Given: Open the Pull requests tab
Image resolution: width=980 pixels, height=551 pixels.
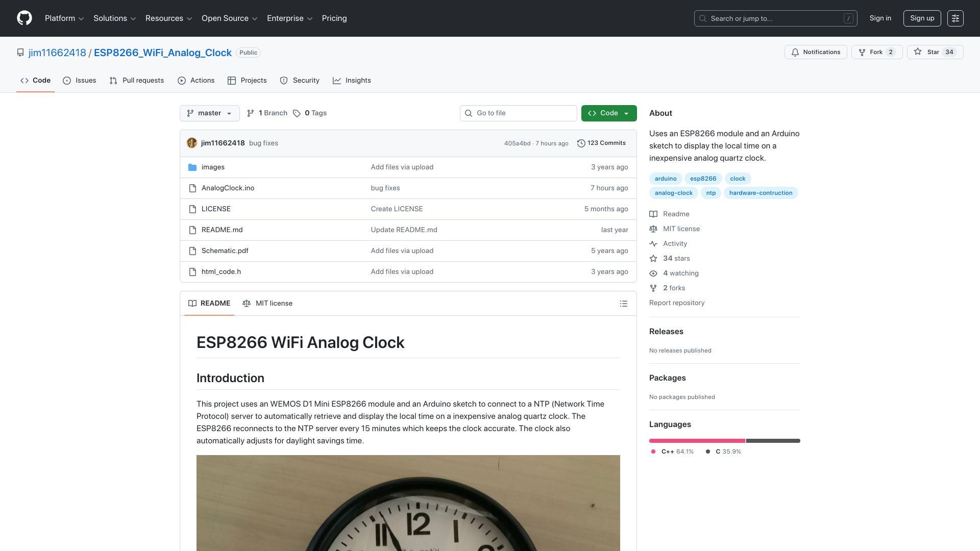Looking at the screenshot, I should (136, 81).
